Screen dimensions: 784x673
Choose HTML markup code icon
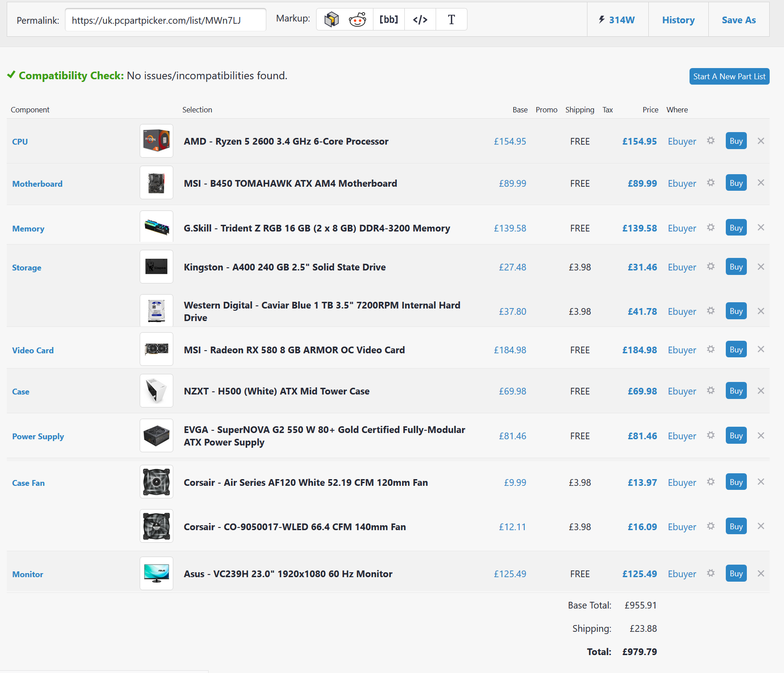point(420,20)
